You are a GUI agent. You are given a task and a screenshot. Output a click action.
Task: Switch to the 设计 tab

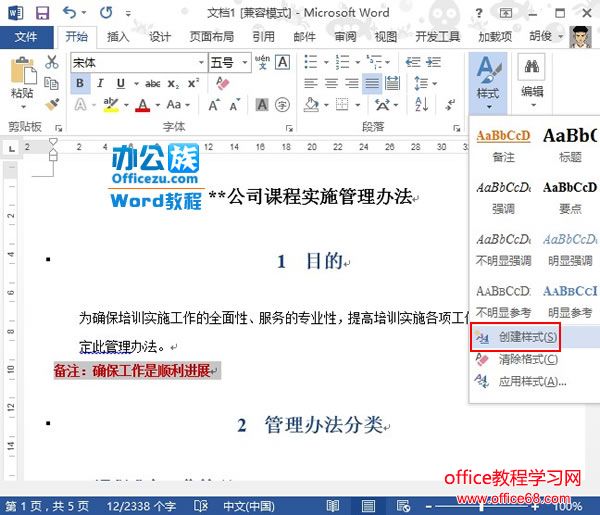point(160,37)
